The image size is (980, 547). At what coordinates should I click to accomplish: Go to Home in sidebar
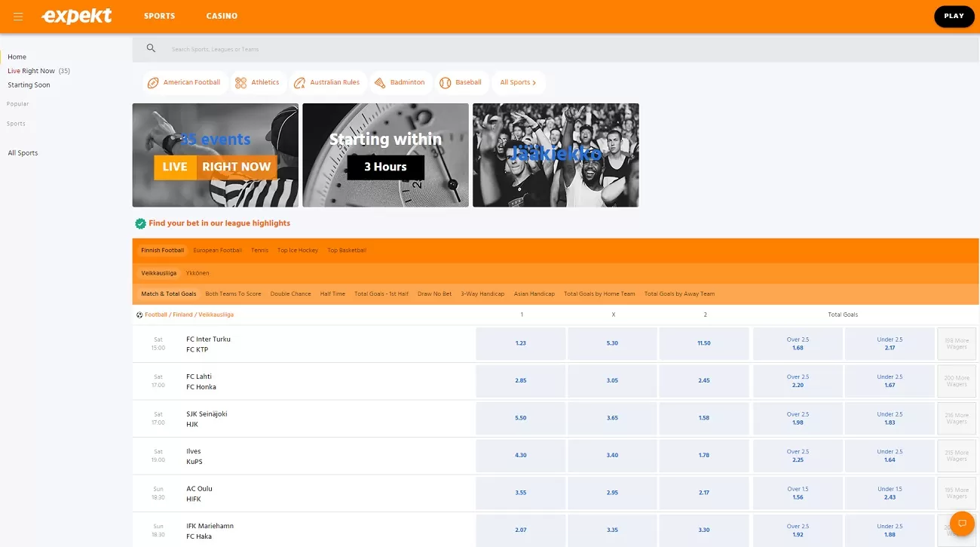tap(17, 57)
